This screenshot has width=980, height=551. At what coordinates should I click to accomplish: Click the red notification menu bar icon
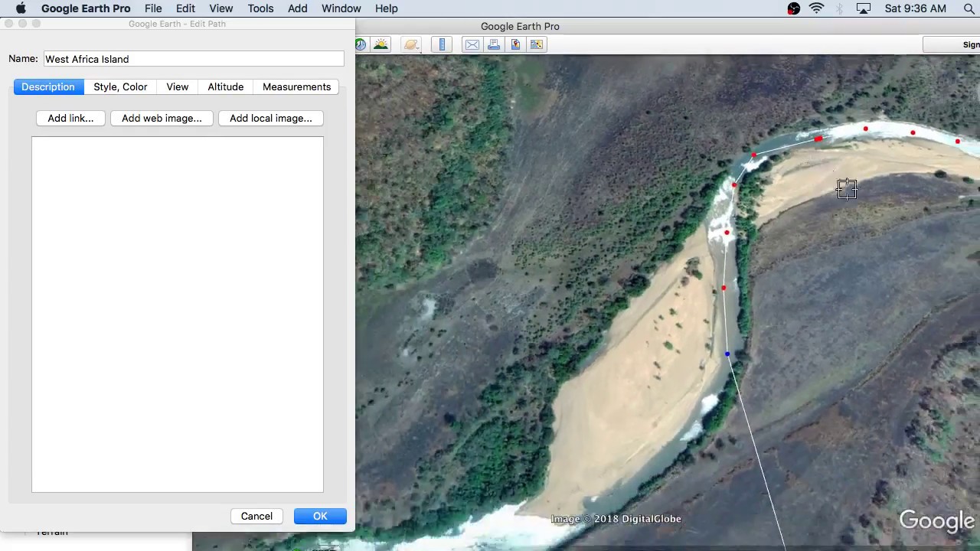pos(794,8)
